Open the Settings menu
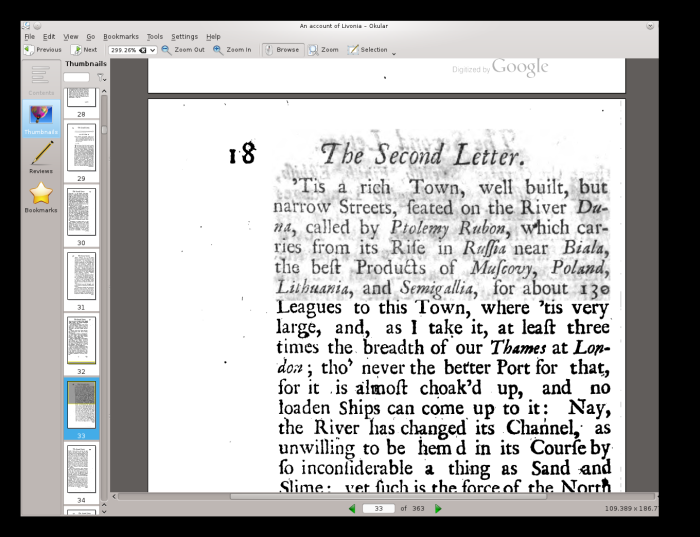 [x=184, y=36]
